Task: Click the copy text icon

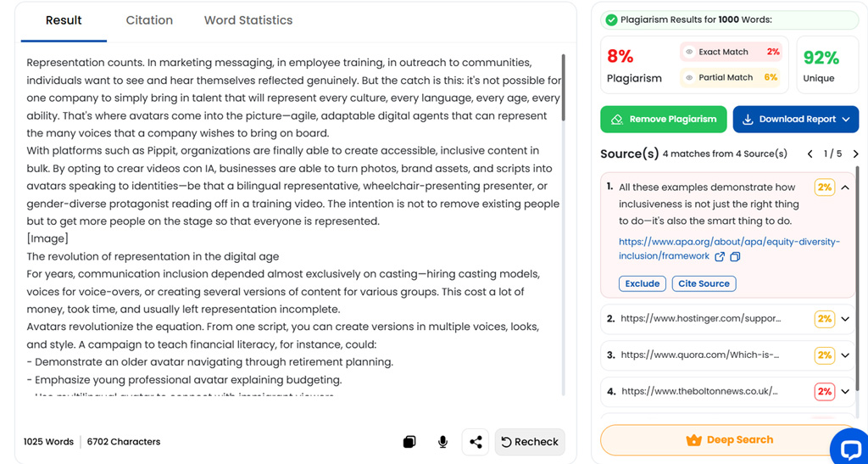Action: (409, 442)
